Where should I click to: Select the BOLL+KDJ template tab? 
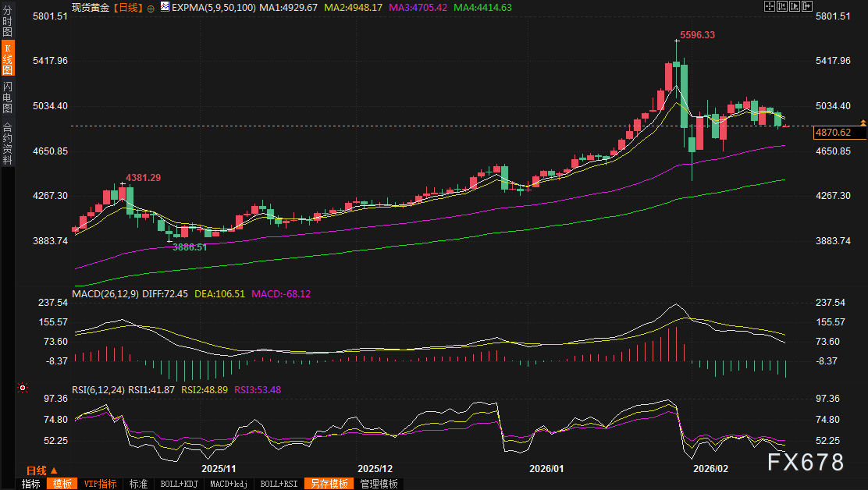pos(180,484)
